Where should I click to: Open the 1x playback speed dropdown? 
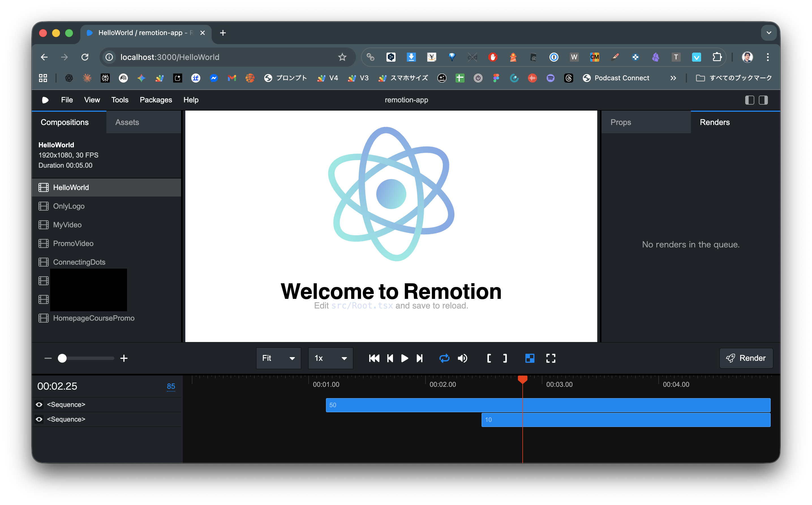click(330, 358)
